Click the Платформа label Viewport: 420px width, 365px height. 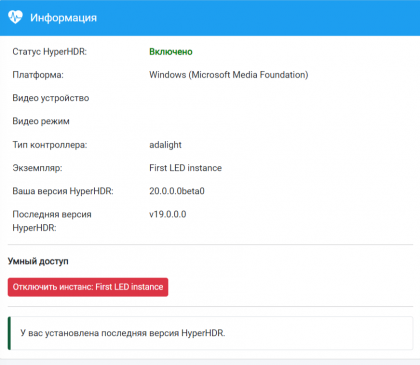(38, 75)
